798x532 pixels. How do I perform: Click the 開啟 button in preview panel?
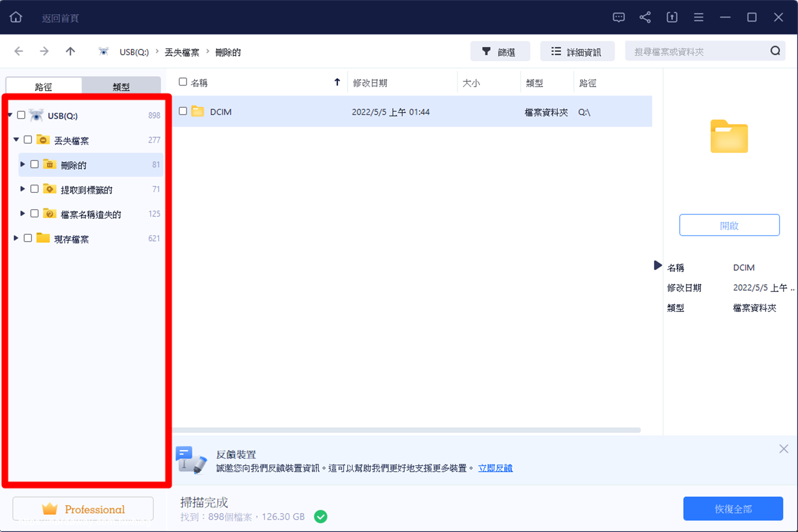[x=729, y=225]
